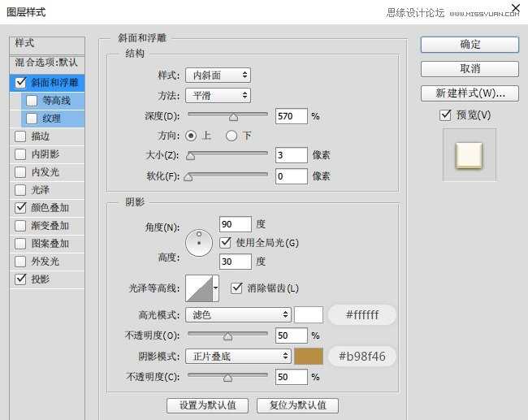Click 设置为默认值 set as default button
This screenshot has height=420, width=528.
(207, 405)
